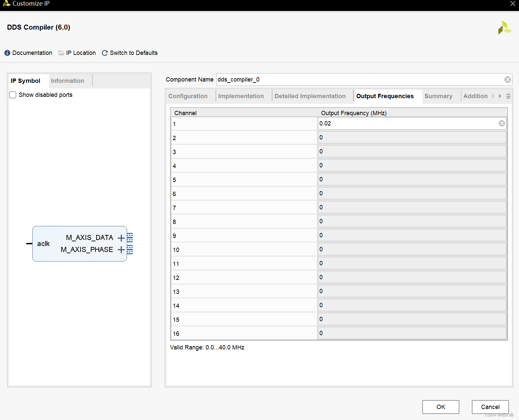Close the Customize IP window
The image size is (519, 420).
513,4
